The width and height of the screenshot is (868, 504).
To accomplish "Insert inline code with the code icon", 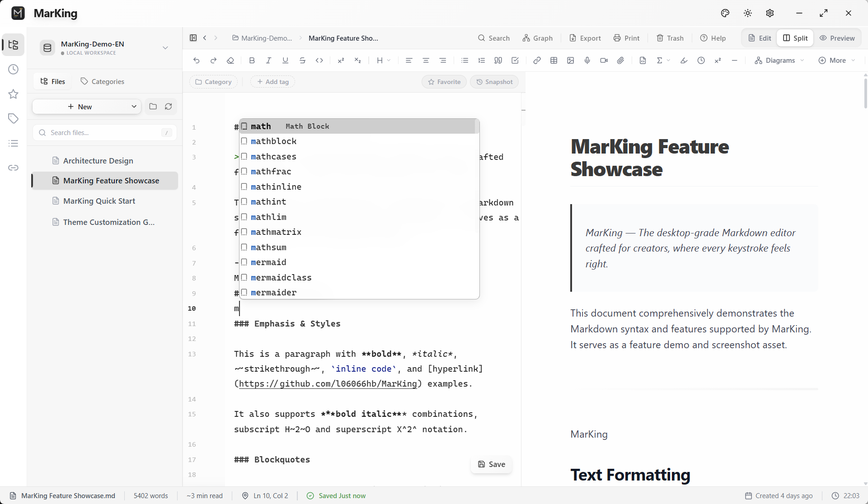I will [319, 61].
